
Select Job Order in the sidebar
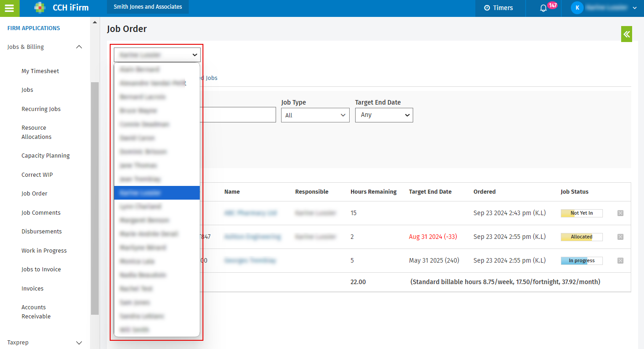tap(34, 194)
